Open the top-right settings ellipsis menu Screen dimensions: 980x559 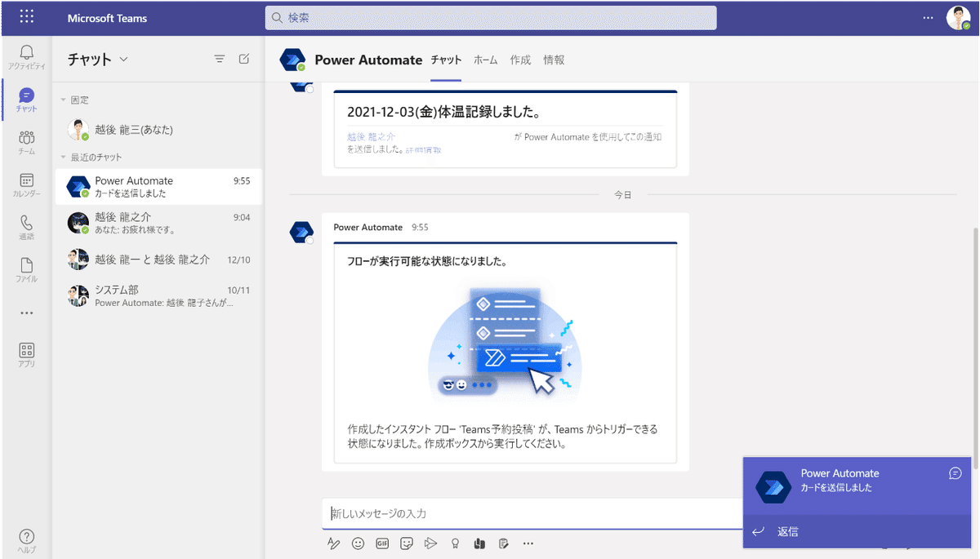(x=927, y=17)
